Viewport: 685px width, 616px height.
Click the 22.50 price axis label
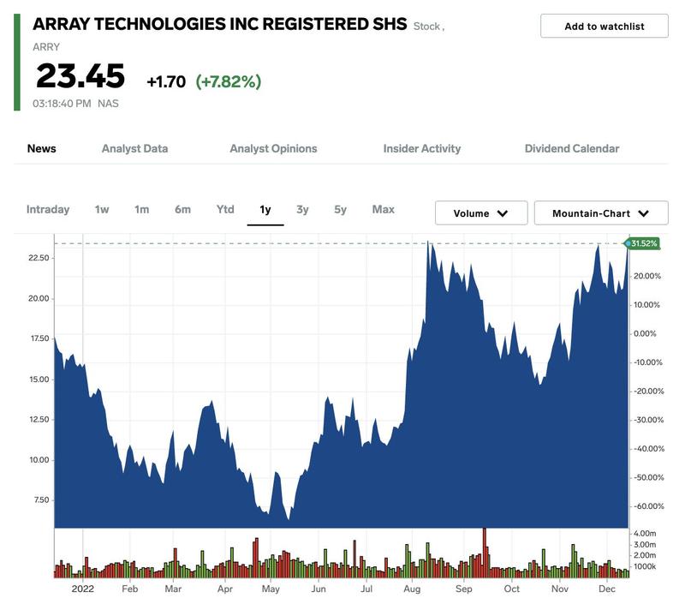(x=39, y=258)
